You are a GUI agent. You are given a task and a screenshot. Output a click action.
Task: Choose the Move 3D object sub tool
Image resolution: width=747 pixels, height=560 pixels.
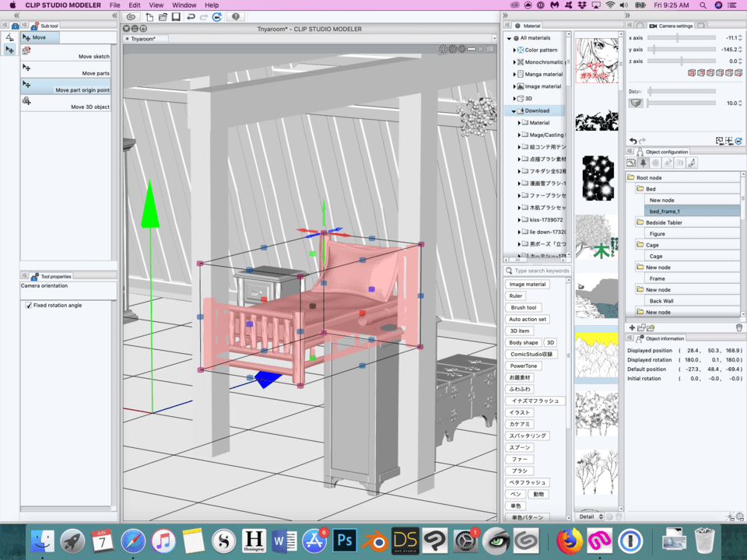(65, 103)
